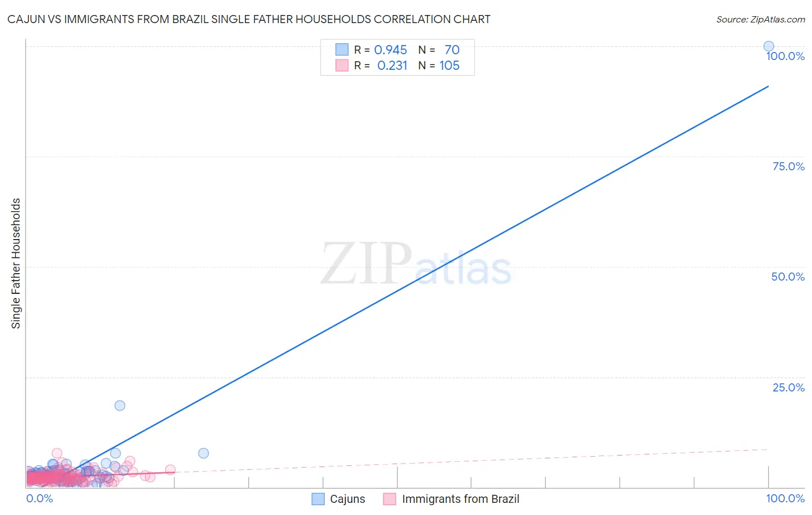Click the 25.0% y-axis tick label
The width and height of the screenshot is (812, 515).
tap(788, 387)
